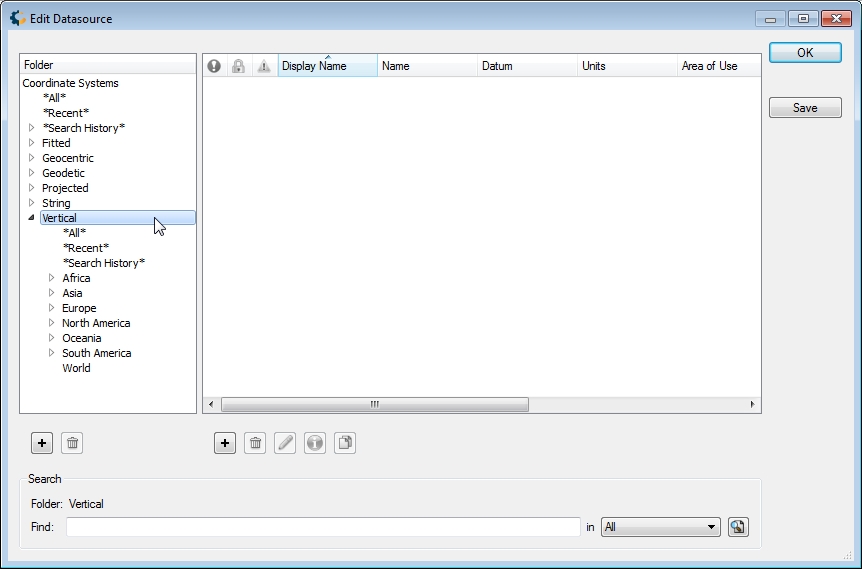Click the horizontal scrollbar thumb
Viewport: 862px width, 569px height.
coord(374,405)
